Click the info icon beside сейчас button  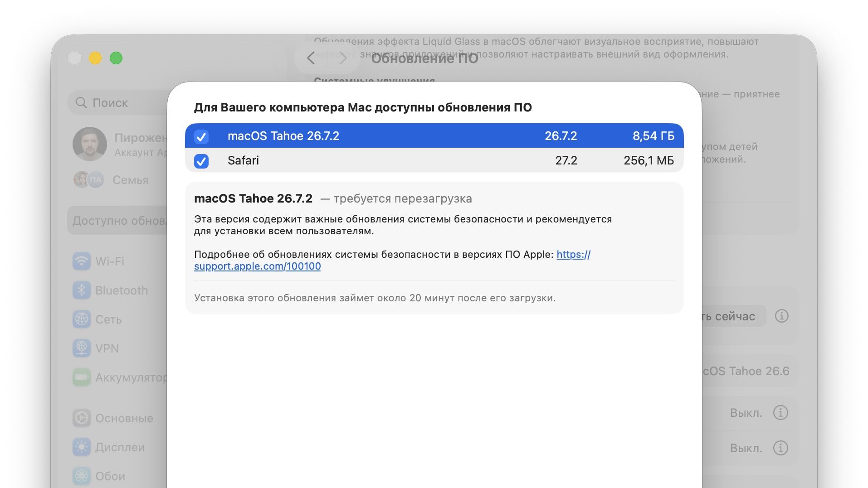(x=781, y=316)
